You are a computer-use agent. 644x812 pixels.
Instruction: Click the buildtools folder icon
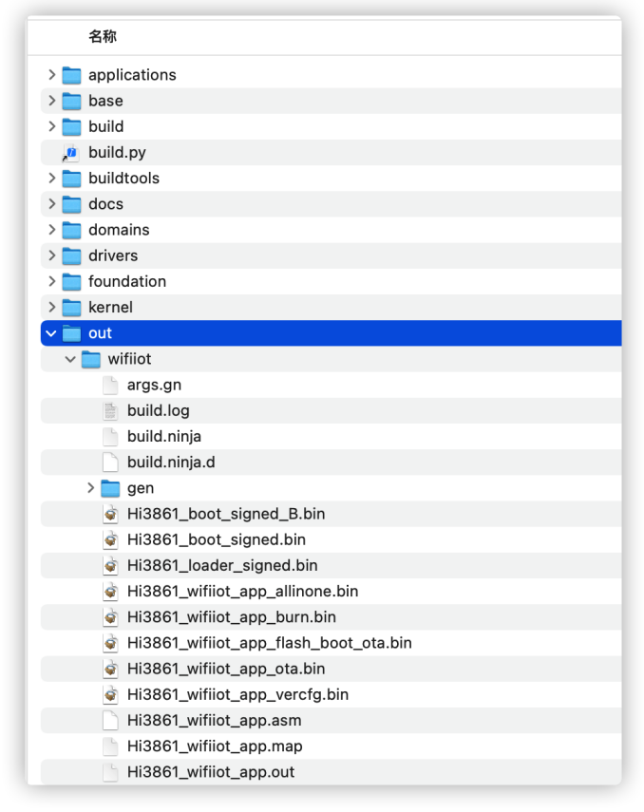pos(71,179)
